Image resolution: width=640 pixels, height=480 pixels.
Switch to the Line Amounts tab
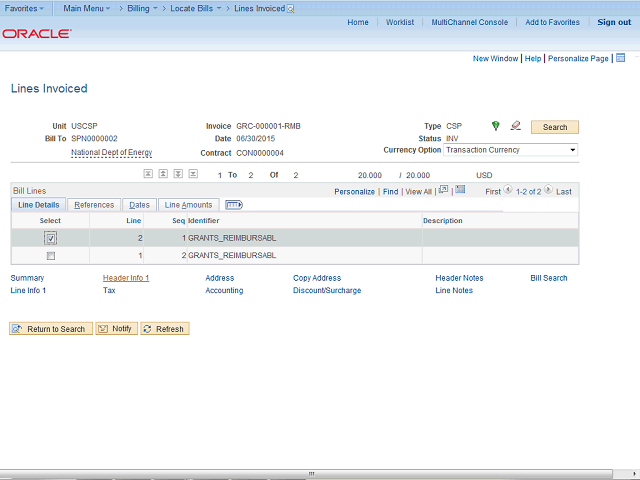click(189, 205)
